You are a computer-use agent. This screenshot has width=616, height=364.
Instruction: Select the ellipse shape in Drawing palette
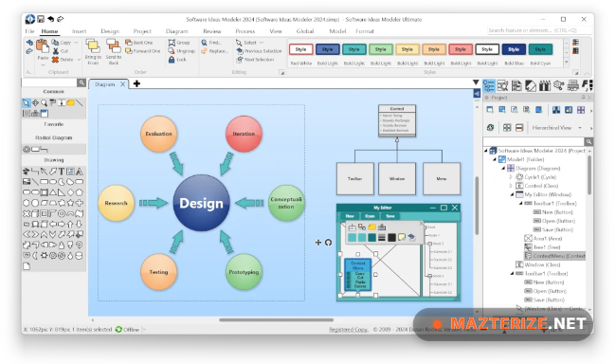53,182
